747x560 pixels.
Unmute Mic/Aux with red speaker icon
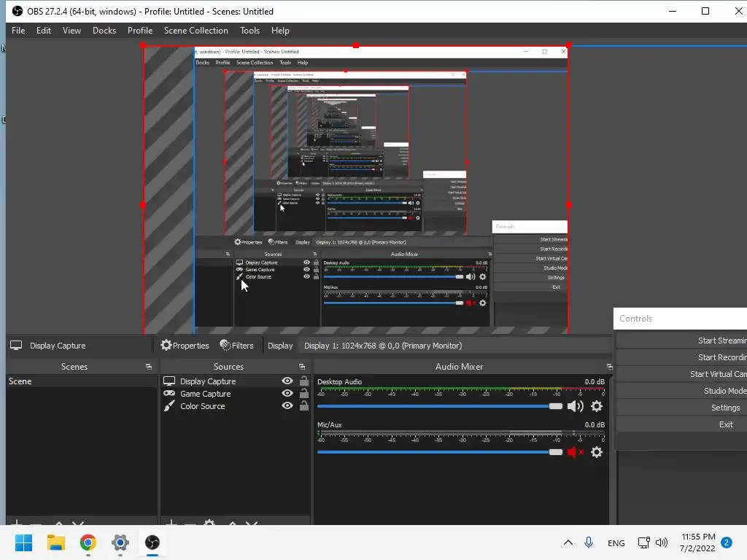[576, 452]
